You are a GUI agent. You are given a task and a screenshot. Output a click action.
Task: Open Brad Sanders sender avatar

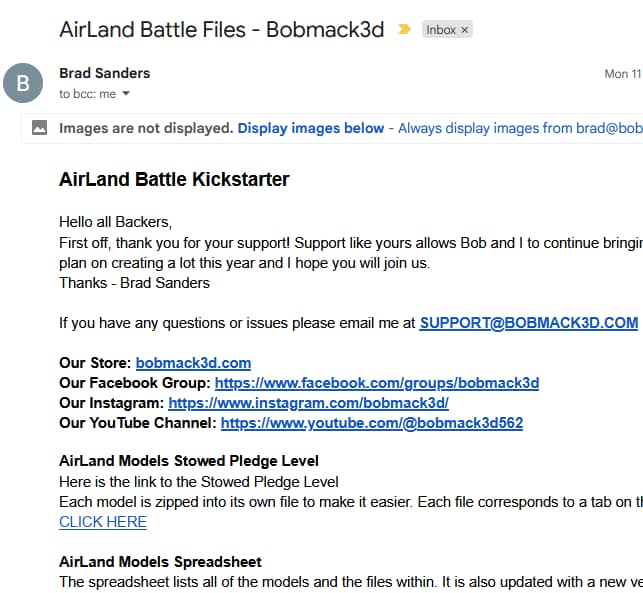click(23, 83)
